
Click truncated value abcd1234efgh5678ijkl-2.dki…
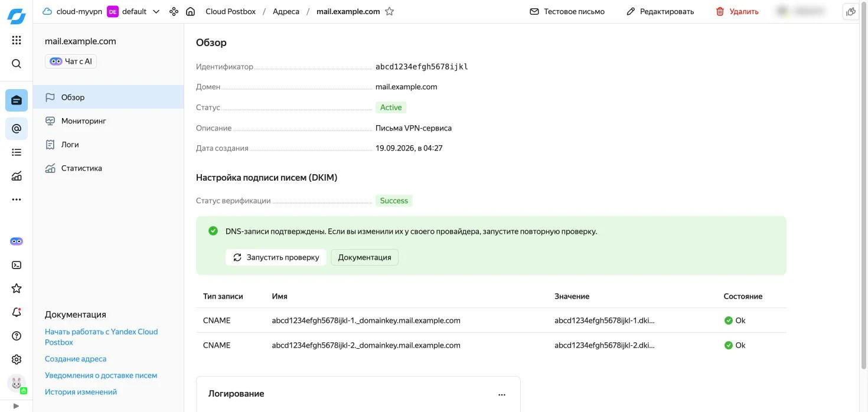click(605, 345)
